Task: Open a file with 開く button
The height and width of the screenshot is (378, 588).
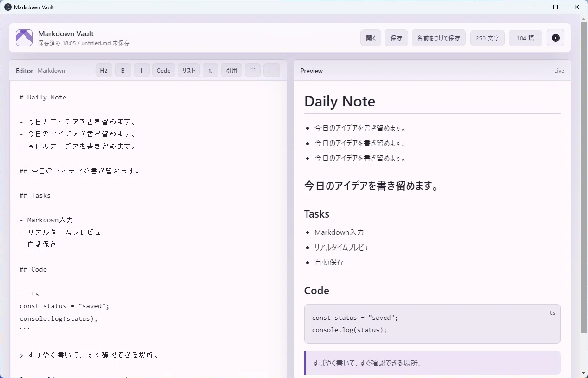Action: 371,38
